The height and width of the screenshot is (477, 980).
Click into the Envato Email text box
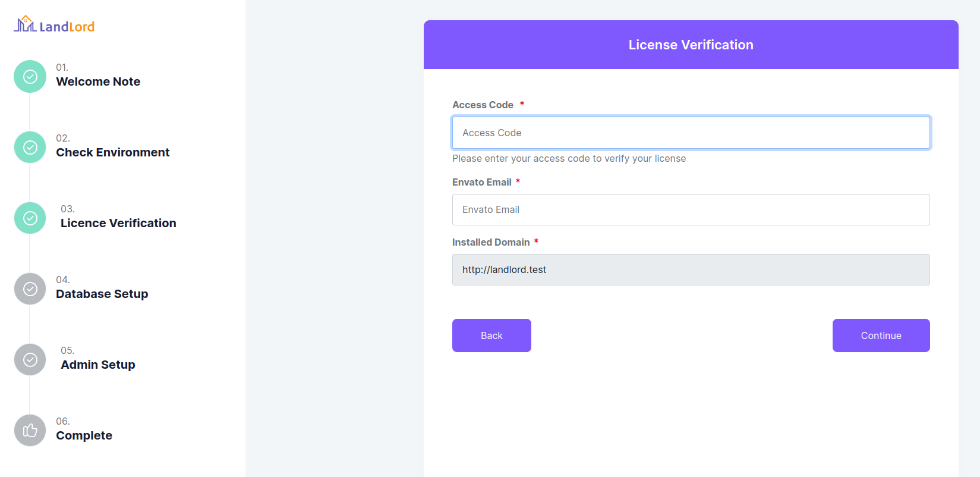pos(691,210)
